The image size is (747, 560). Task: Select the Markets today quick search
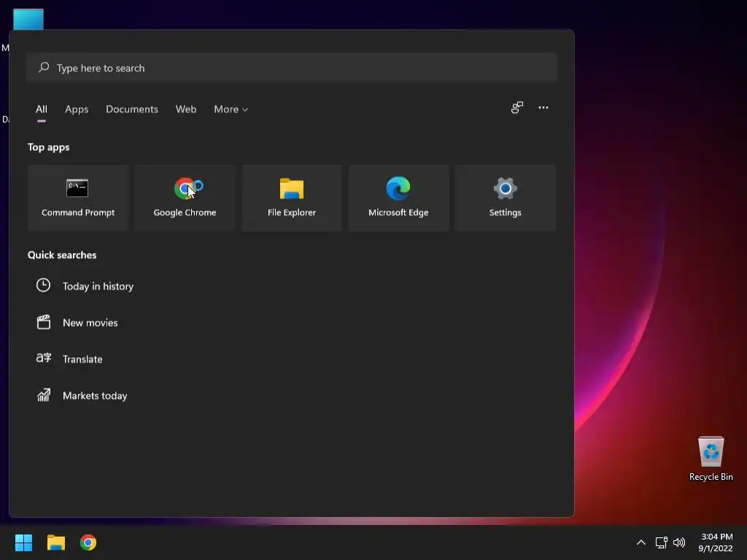[95, 395]
